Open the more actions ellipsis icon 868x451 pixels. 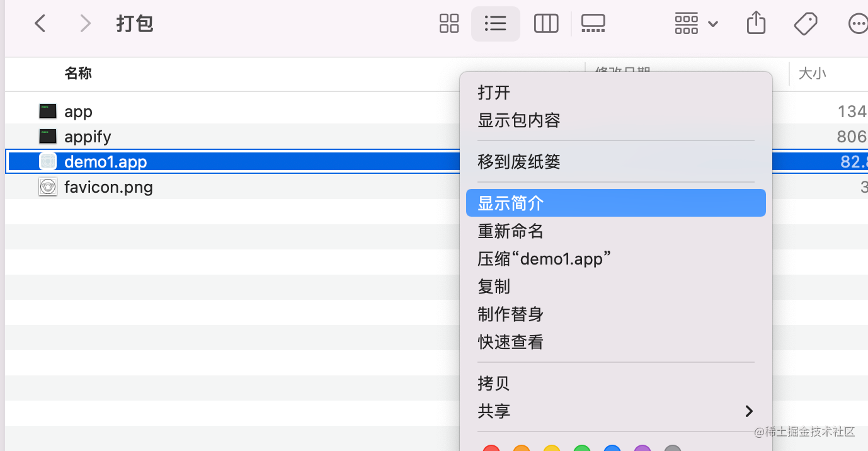858,23
